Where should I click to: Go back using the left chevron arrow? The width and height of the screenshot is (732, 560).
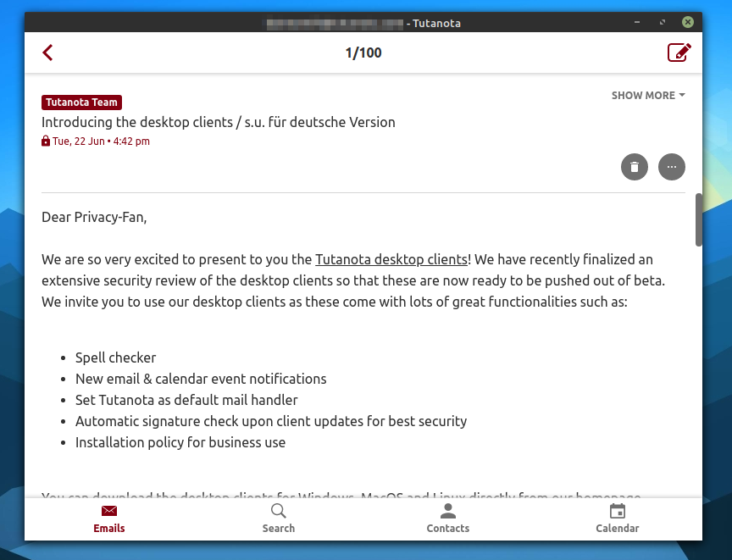[47, 53]
